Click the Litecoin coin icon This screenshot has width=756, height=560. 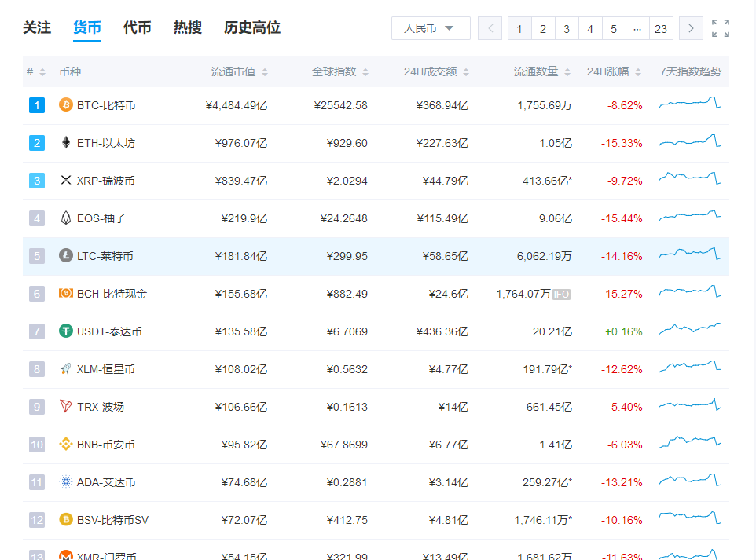point(66,256)
